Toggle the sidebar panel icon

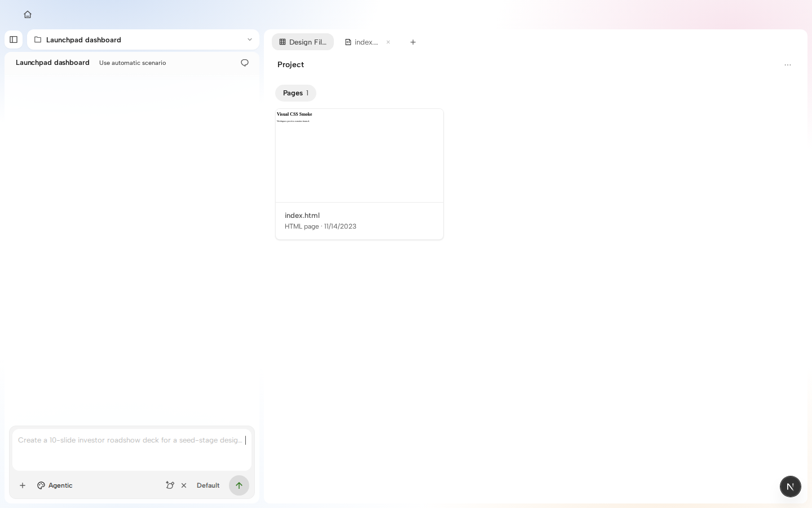14,40
